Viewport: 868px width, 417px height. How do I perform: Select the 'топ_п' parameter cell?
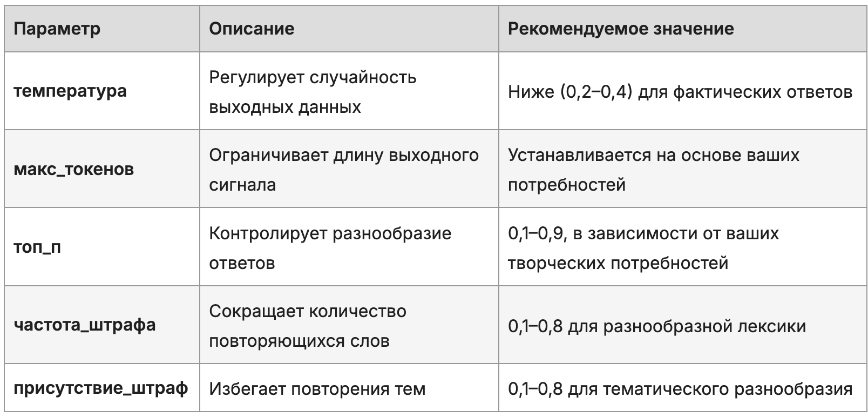37,247
